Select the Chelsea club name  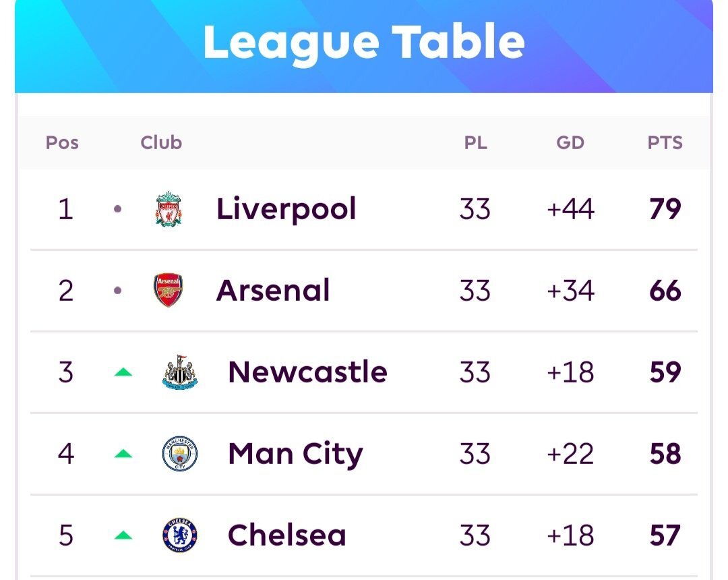click(x=287, y=535)
